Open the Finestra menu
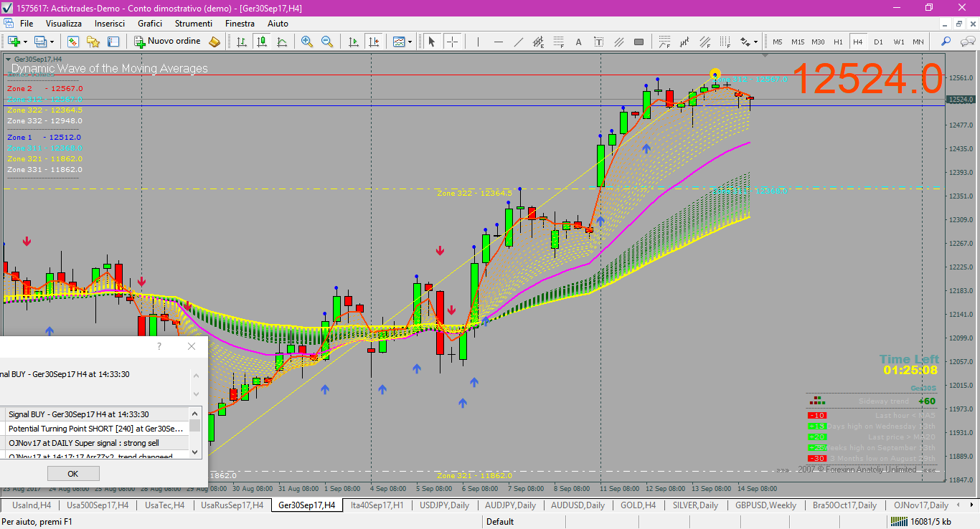The width and height of the screenshot is (980, 529). [240, 24]
